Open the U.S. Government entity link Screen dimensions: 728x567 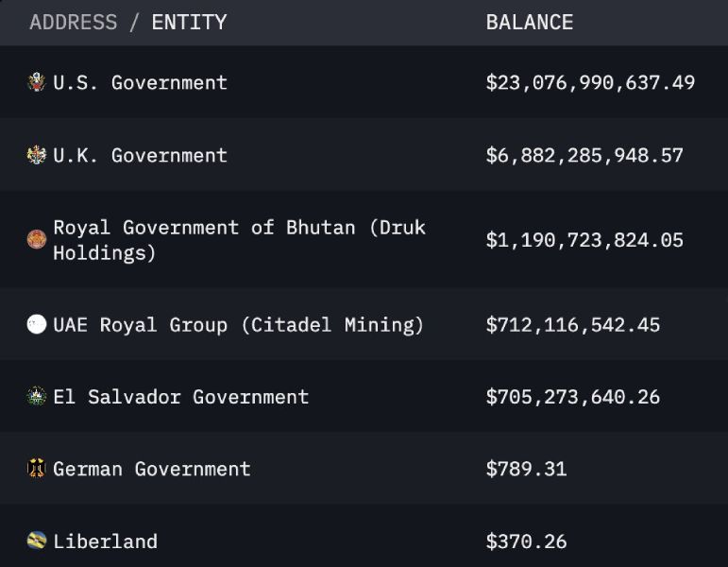point(140,82)
